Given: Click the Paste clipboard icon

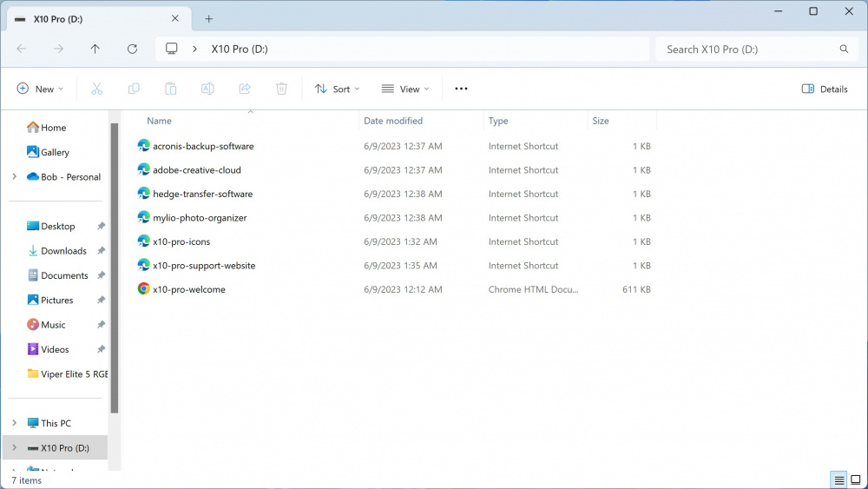Looking at the screenshot, I should click(x=170, y=89).
